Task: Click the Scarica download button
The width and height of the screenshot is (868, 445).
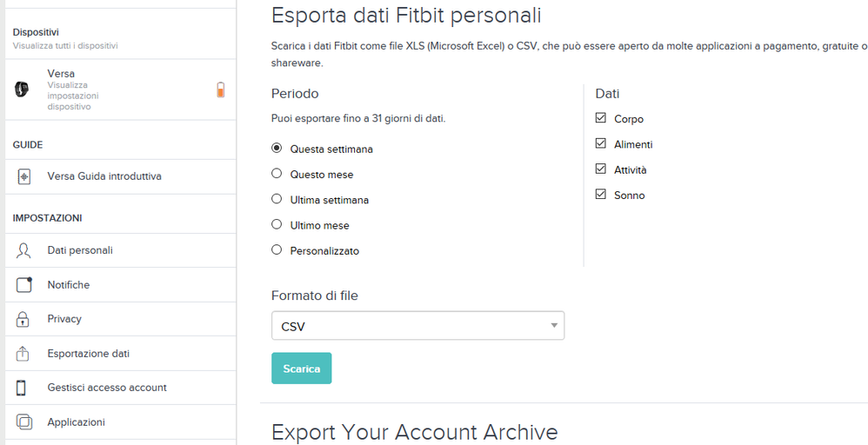Action: (301, 368)
